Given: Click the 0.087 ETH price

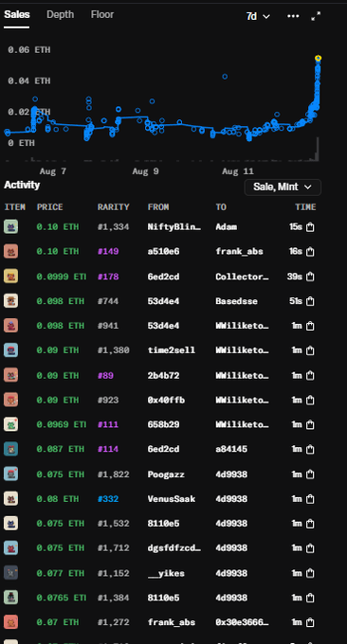Looking at the screenshot, I should click(60, 449).
